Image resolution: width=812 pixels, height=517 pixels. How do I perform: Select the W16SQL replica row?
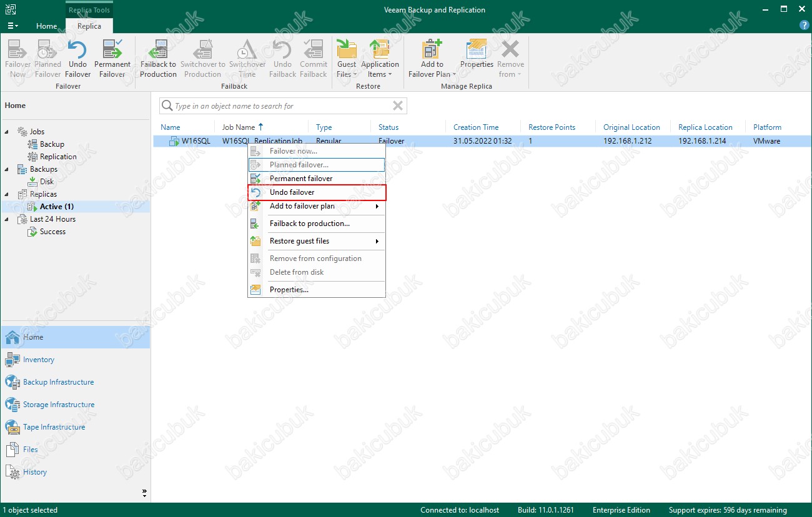pyautogui.click(x=481, y=141)
